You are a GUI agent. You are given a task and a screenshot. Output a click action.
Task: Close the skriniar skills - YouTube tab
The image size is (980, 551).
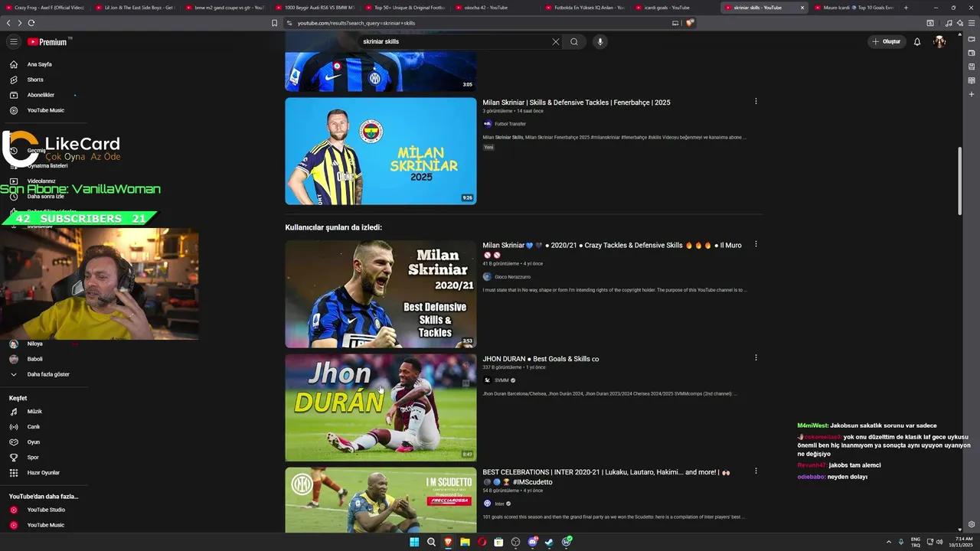click(802, 8)
